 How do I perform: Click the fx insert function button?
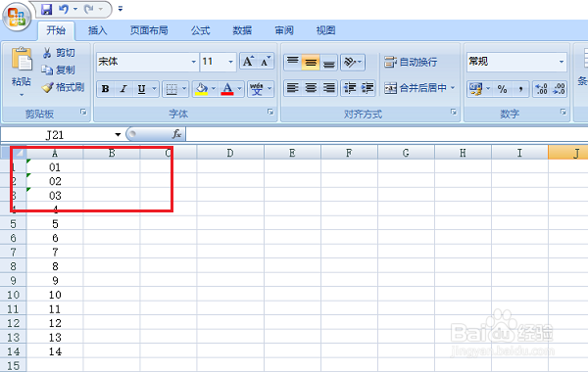coord(176,134)
